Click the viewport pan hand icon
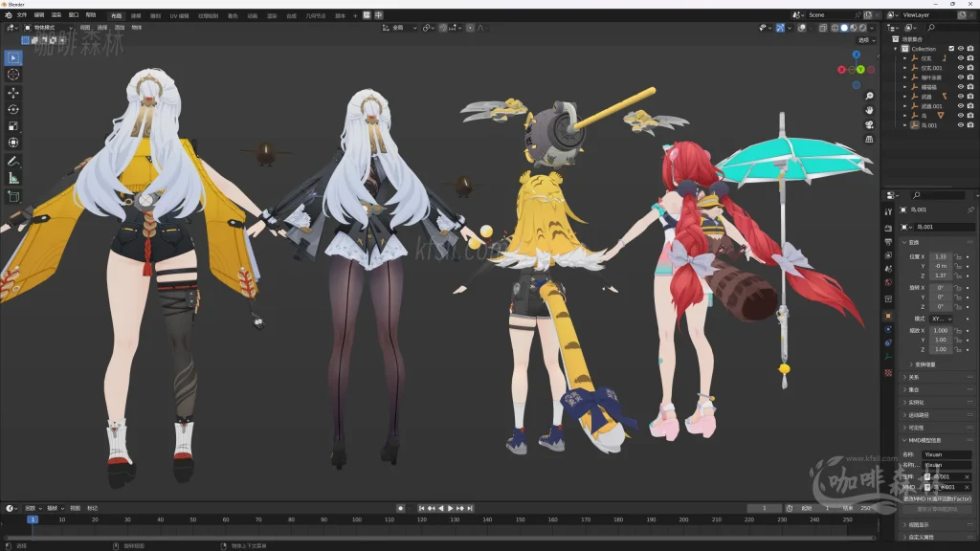Viewport: 980px width, 551px height. pyautogui.click(x=869, y=111)
